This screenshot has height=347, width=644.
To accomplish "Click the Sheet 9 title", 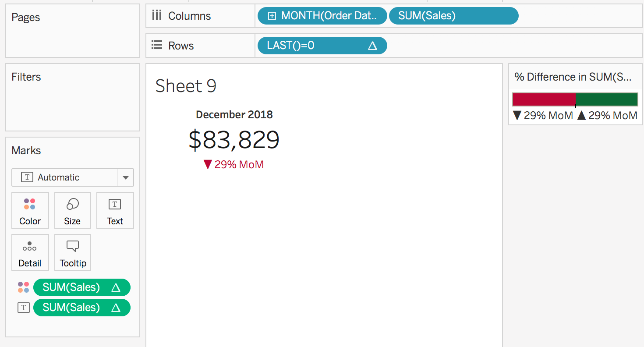I will tap(186, 86).
